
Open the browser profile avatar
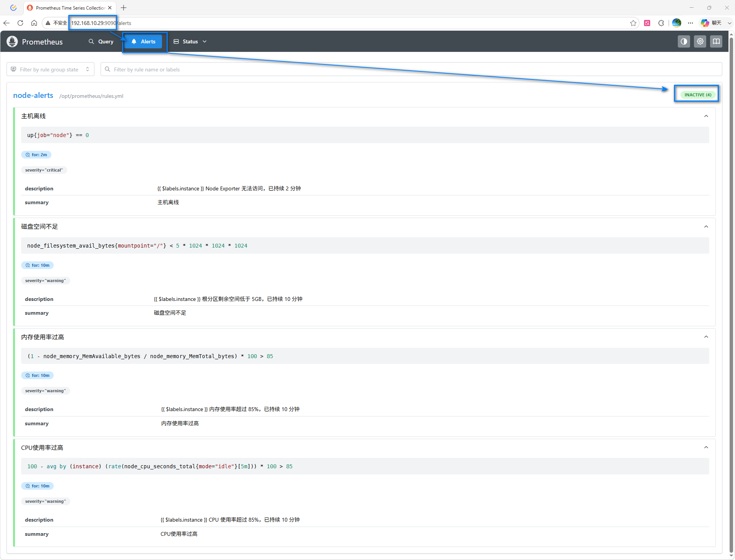[x=677, y=23]
